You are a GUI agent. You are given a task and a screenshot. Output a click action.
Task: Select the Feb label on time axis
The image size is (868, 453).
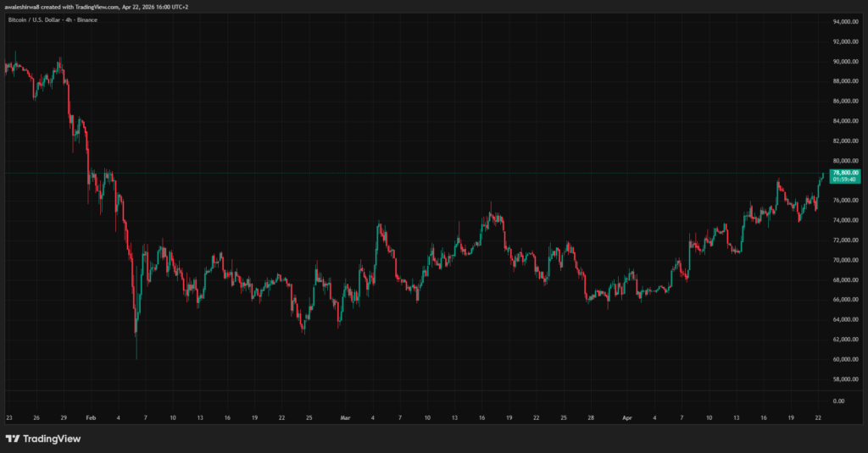[90, 417]
